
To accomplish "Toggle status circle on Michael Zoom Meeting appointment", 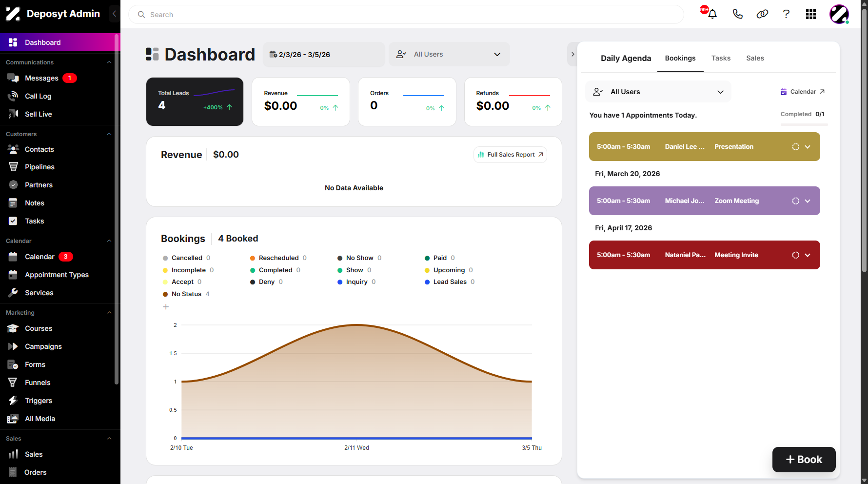I will tap(795, 201).
